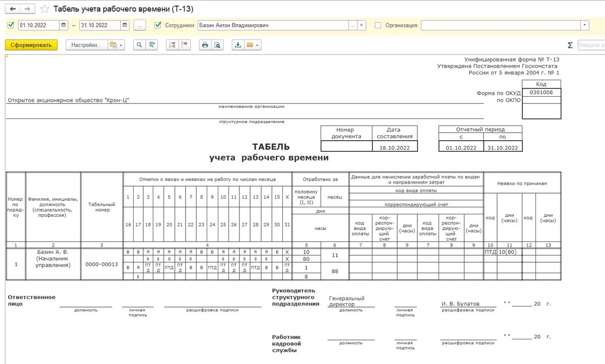This screenshot has width=605, height=364.
Task: Select the empty Номер документа cell
Action: (346, 146)
